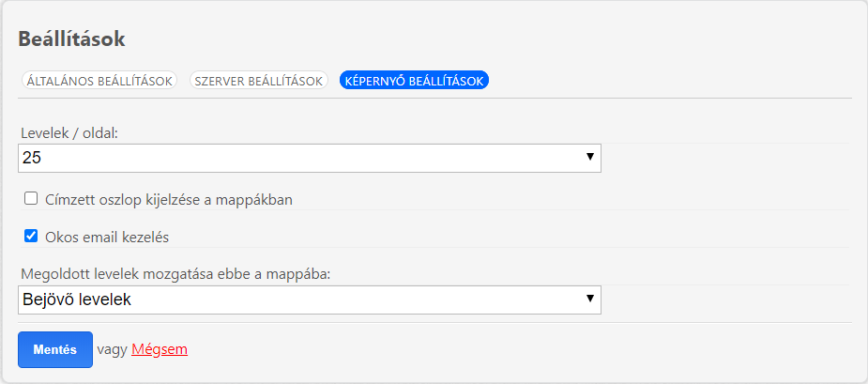Click the Címzett oszlop kijelzése a mappákban label
This screenshot has width=868, height=384.
(x=169, y=200)
